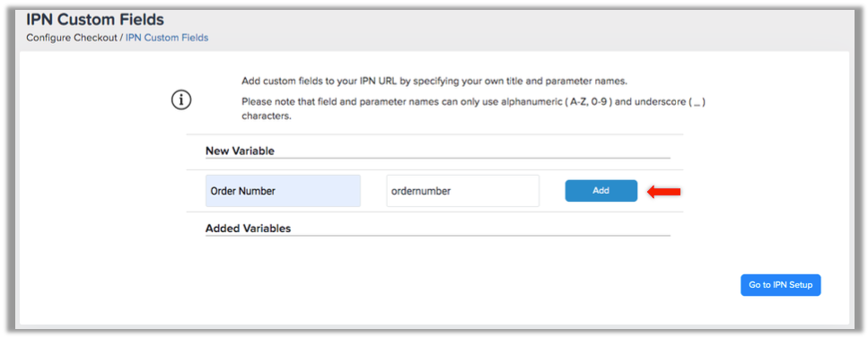Screen dimensions: 868x338
Task: Open Go to IPN Setup
Action: point(780,285)
